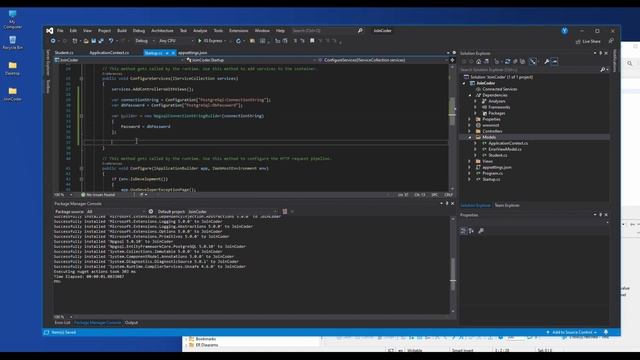Click the user account avatar icon

564,31
